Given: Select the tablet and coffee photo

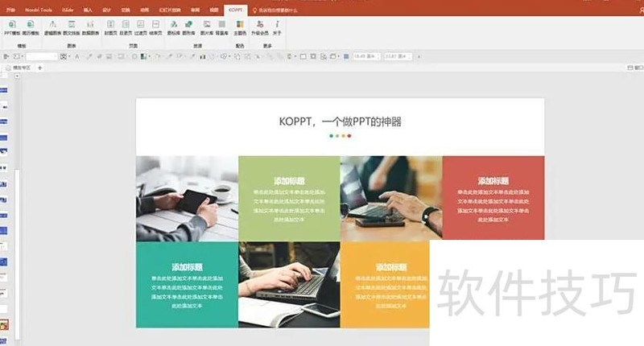Looking at the screenshot, I should coord(187,198).
